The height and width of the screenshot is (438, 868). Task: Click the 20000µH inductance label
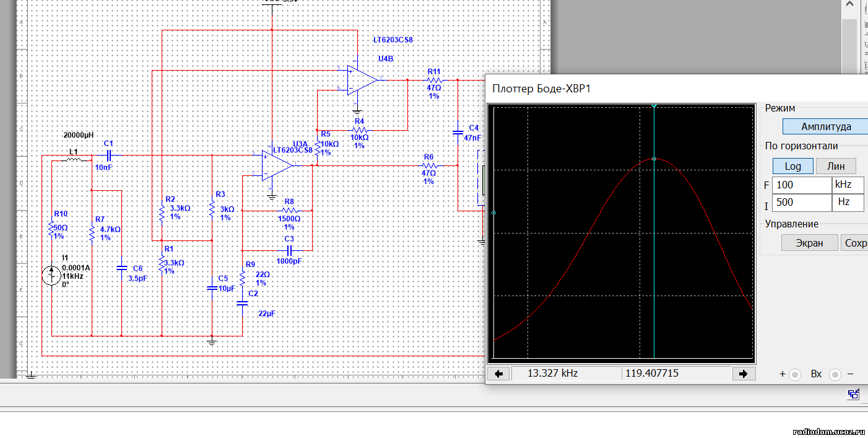click(x=79, y=134)
